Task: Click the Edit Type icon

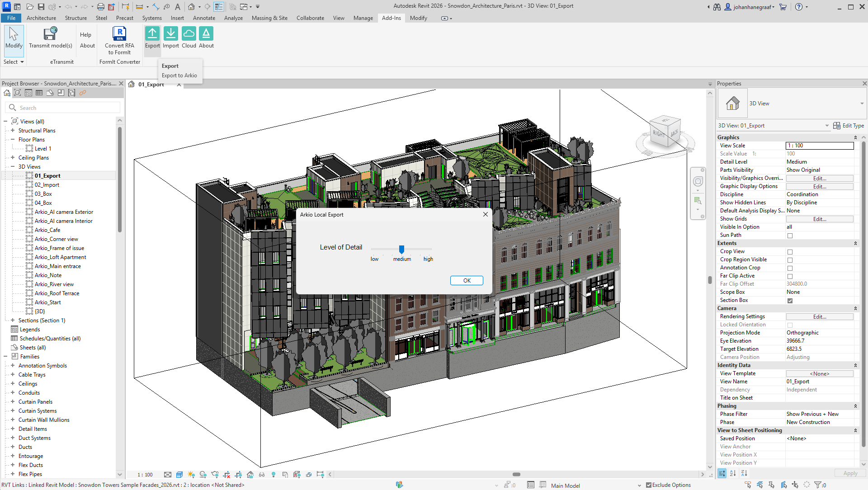Action: pos(837,126)
